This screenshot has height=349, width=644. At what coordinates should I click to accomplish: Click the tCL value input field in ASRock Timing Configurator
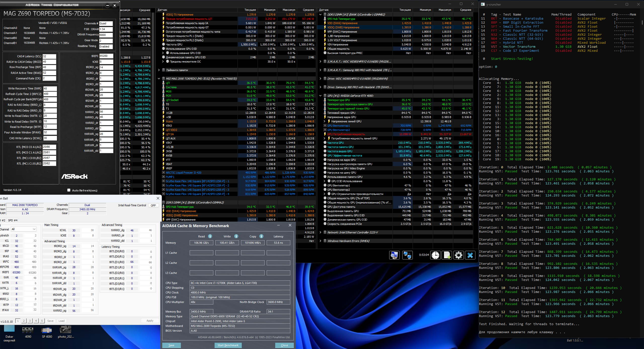coord(49,56)
